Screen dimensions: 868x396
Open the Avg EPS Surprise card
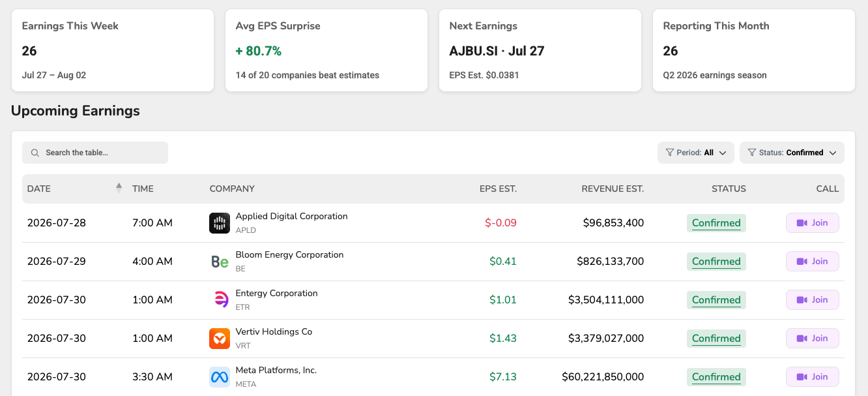click(326, 50)
